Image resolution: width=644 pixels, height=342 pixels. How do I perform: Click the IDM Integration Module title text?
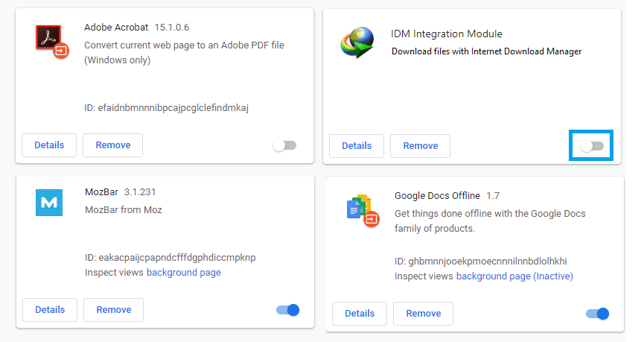[447, 34]
